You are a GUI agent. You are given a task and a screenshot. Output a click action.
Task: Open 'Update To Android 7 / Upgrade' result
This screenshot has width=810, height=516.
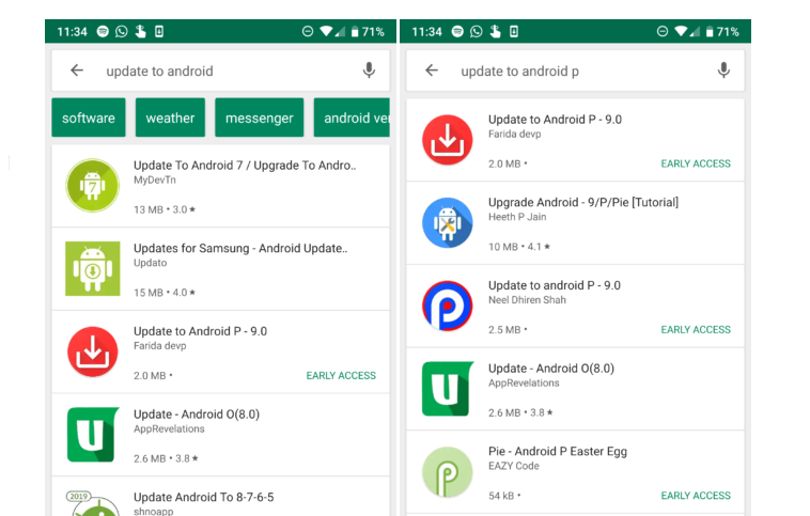[x=221, y=186]
